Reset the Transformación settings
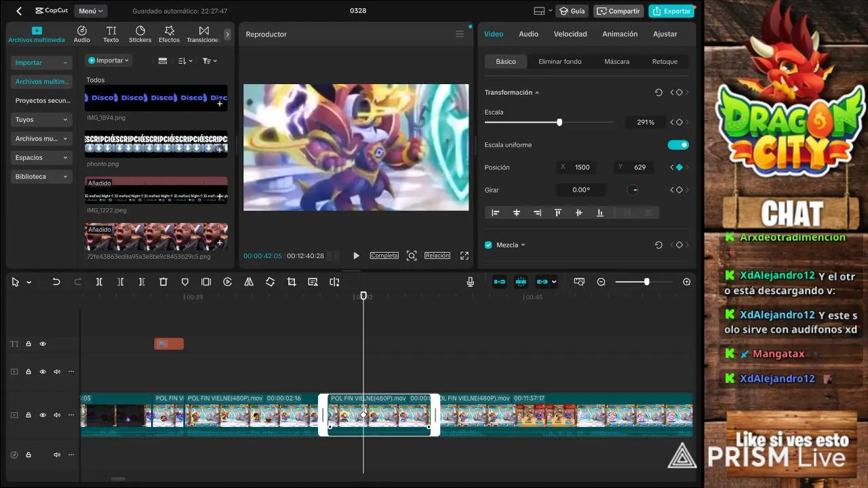 (658, 92)
